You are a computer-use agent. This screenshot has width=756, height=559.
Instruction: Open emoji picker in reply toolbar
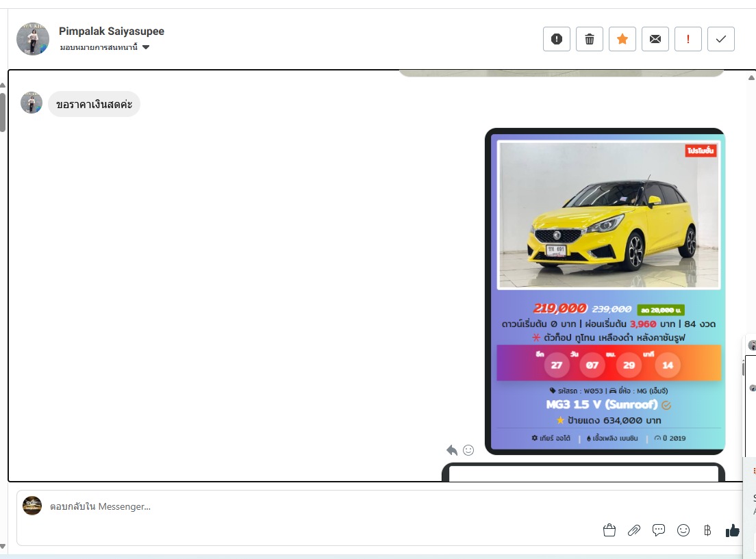pos(683,530)
